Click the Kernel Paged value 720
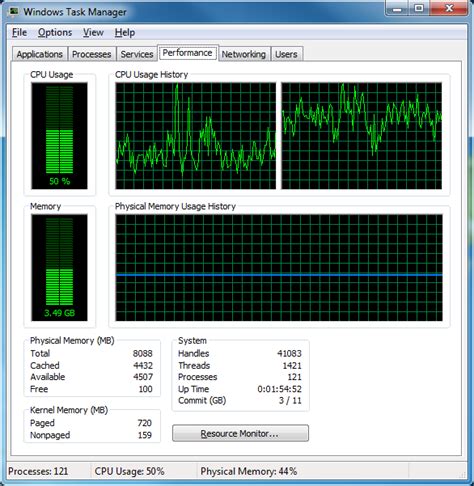The height and width of the screenshot is (486, 474). tap(145, 423)
